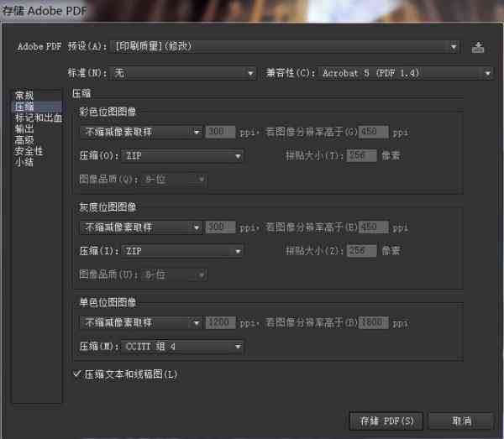The image size is (504, 439).
Task: Open 灰度位图图像 downsampling dropdown
Action: [x=141, y=227]
